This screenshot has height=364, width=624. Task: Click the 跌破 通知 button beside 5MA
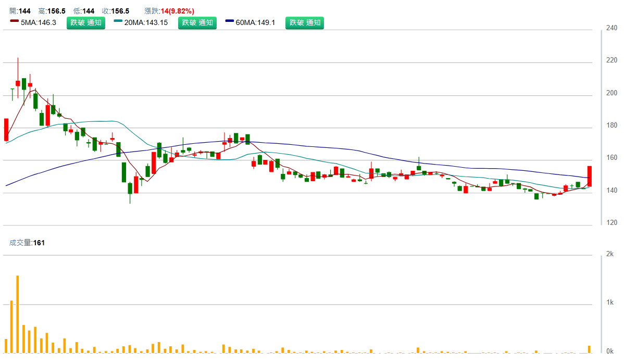click(x=86, y=23)
